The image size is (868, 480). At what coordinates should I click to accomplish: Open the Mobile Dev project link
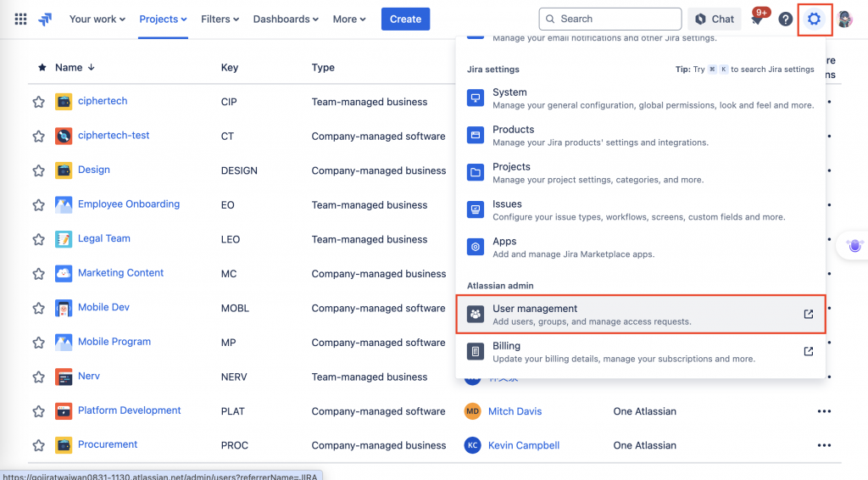(x=103, y=307)
